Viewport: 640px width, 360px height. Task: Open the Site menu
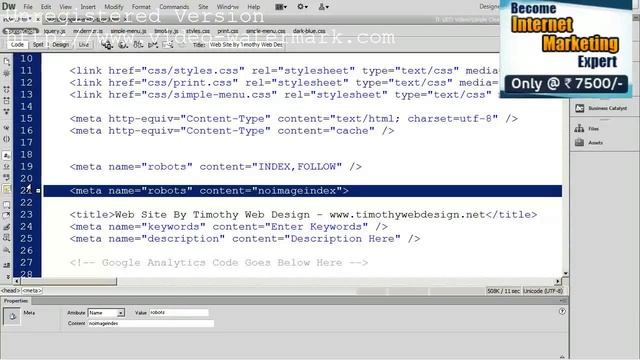click(x=203, y=7)
